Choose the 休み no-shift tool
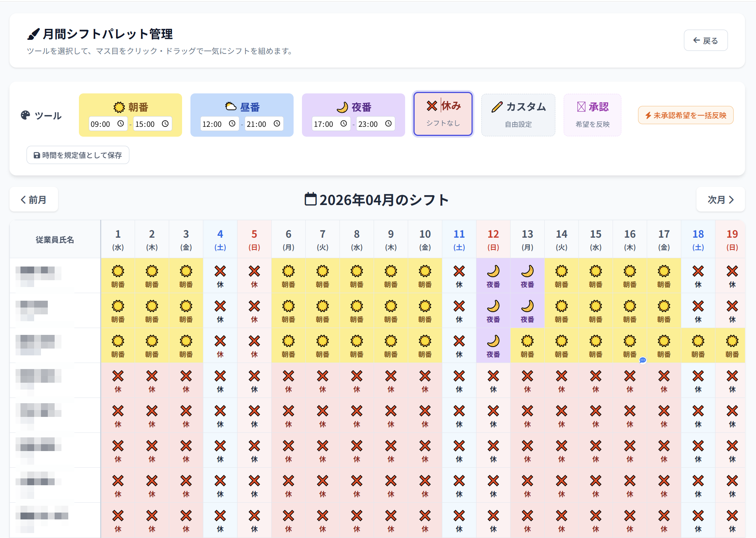This screenshot has height=538, width=756. pyautogui.click(x=443, y=114)
